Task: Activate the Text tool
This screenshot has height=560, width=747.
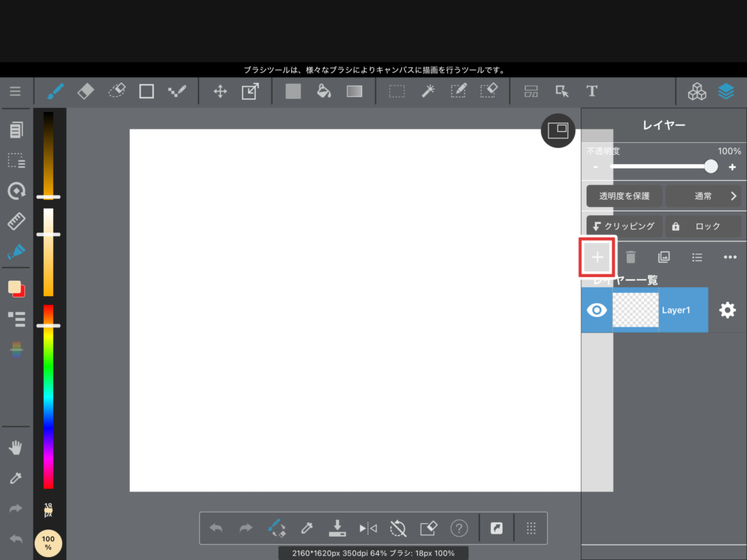Action: pyautogui.click(x=592, y=91)
